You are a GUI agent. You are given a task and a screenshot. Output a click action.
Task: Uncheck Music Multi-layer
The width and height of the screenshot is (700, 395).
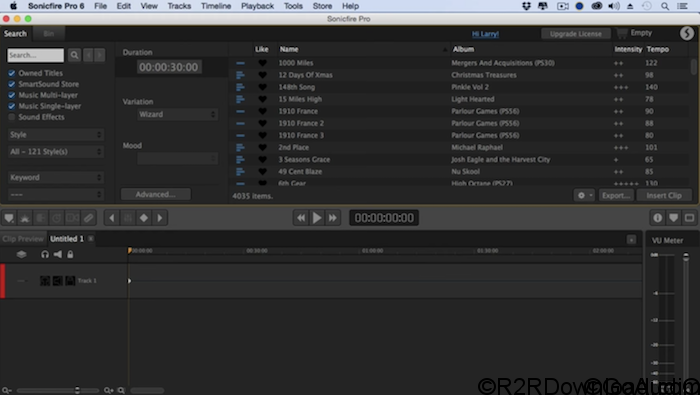point(12,95)
